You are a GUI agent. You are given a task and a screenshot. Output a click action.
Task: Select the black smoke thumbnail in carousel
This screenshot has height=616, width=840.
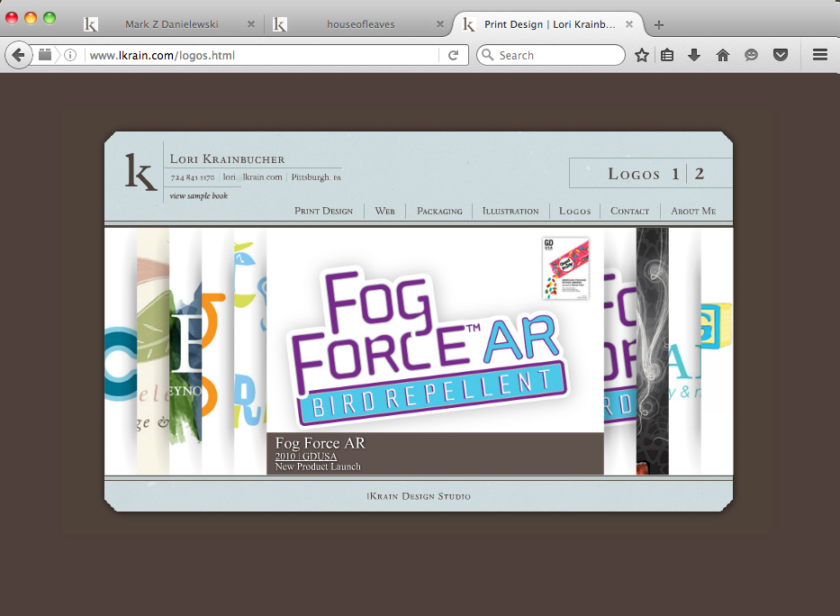click(653, 351)
